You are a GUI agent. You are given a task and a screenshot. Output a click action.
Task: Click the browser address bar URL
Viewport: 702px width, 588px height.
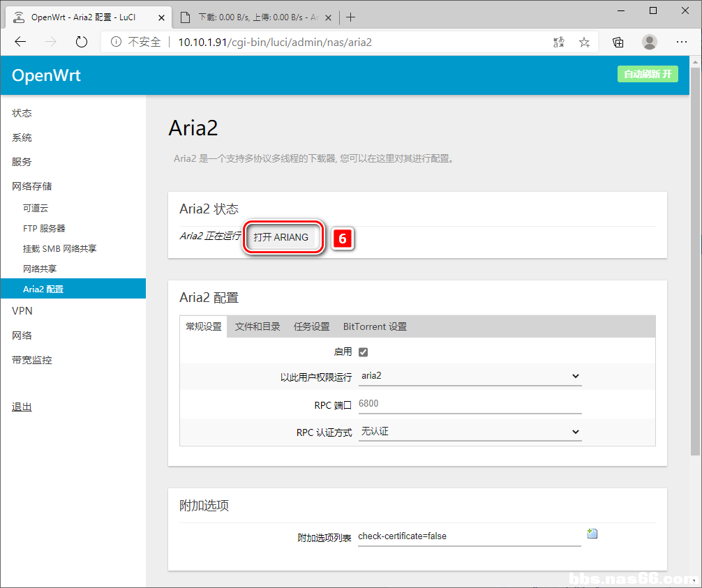coord(275,42)
